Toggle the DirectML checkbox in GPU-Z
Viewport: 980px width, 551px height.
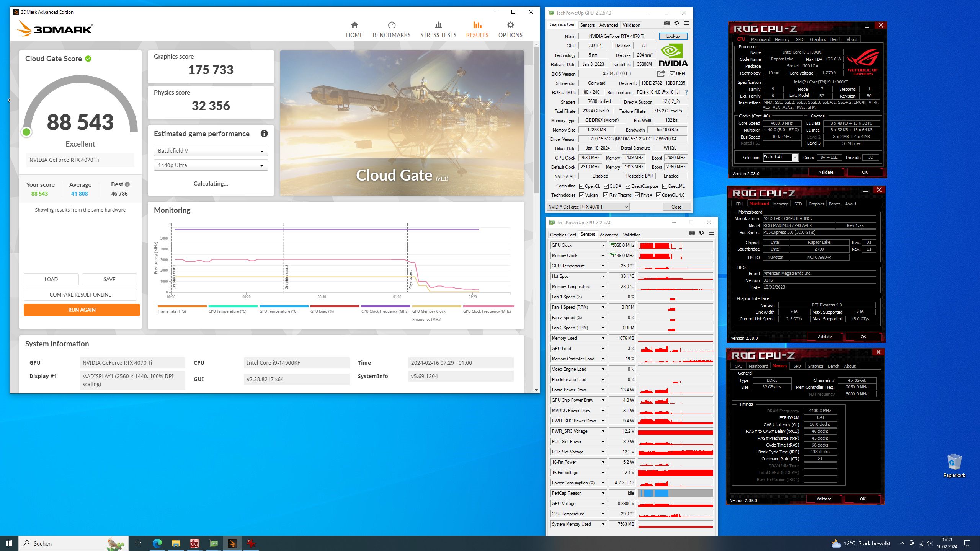(665, 186)
